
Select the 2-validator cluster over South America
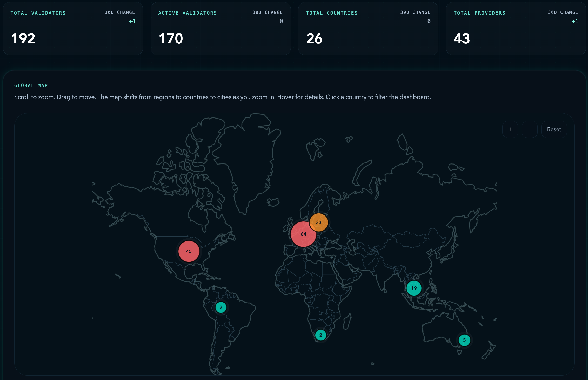[220, 307]
